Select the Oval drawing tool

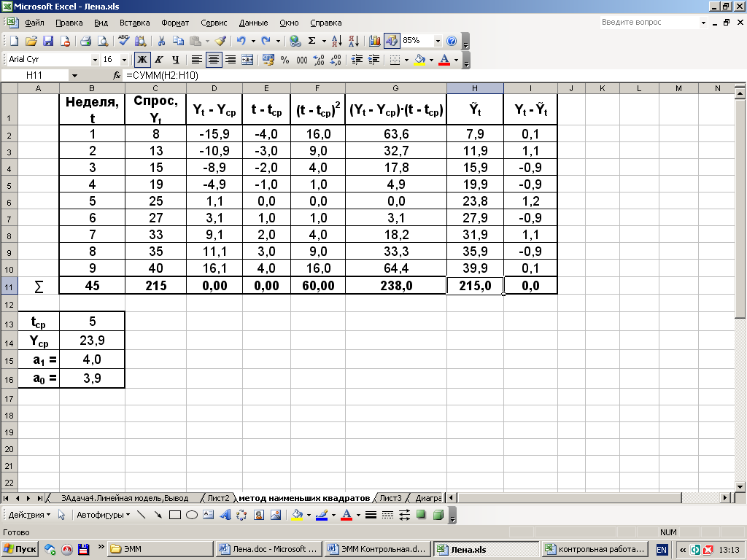tap(192, 515)
